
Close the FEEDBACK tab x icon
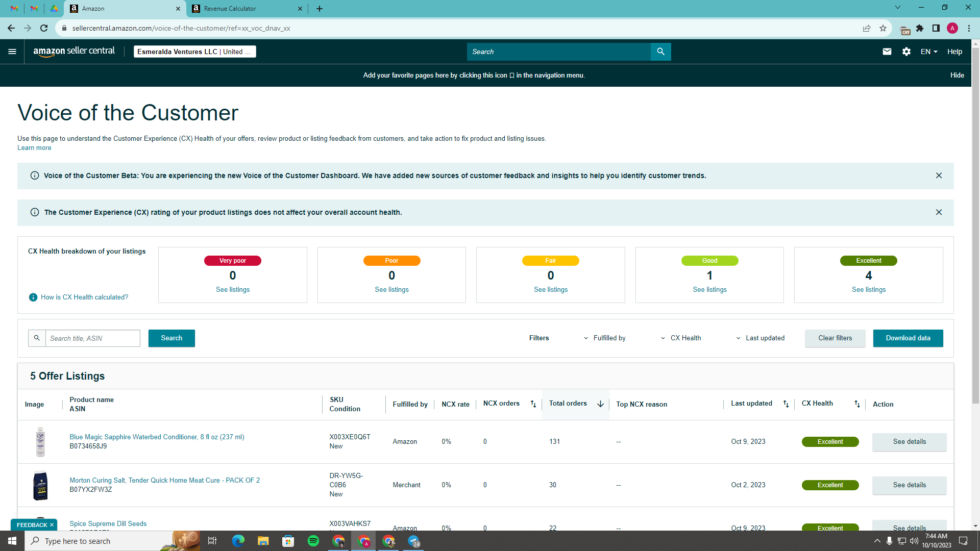(x=52, y=525)
